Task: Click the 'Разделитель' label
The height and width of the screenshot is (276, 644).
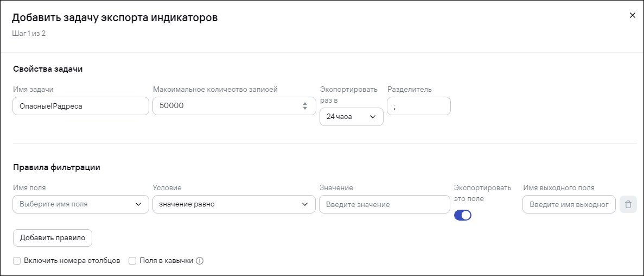Action: pyautogui.click(x=410, y=89)
